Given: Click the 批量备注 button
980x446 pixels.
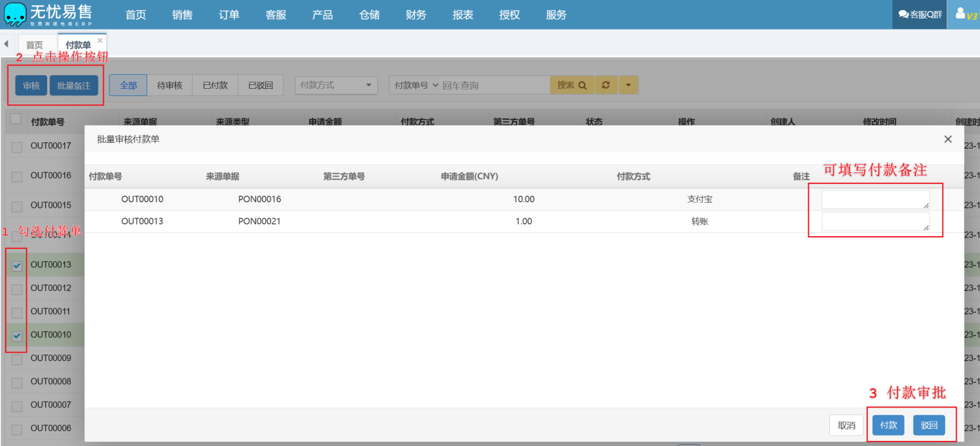Looking at the screenshot, I should point(74,86).
